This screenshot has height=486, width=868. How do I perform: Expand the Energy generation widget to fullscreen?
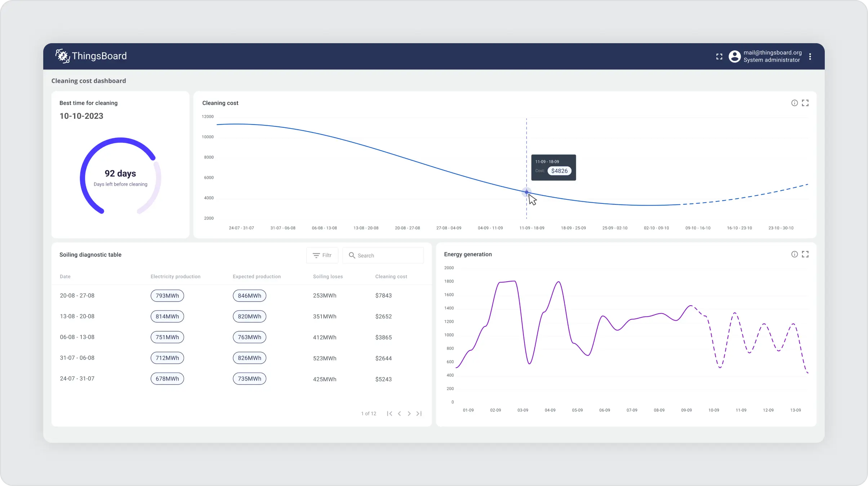pyautogui.click(x=806, y=254)
